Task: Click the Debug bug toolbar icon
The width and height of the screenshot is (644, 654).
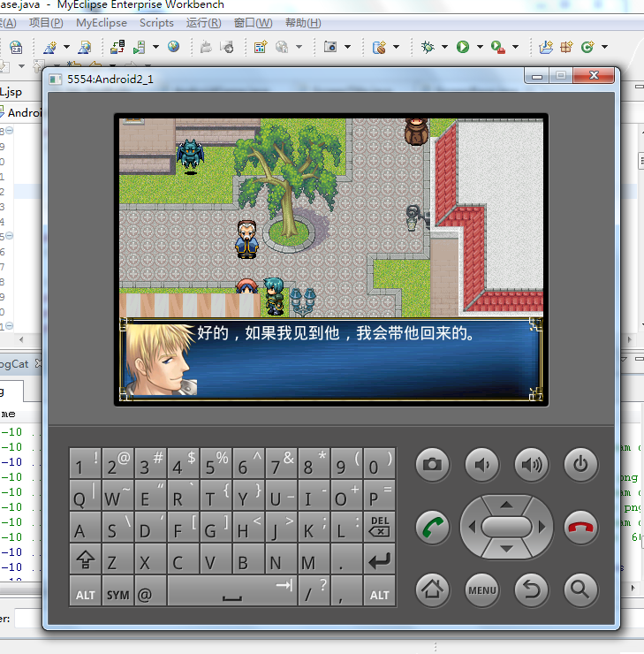Action: click(x=428, y=47)
